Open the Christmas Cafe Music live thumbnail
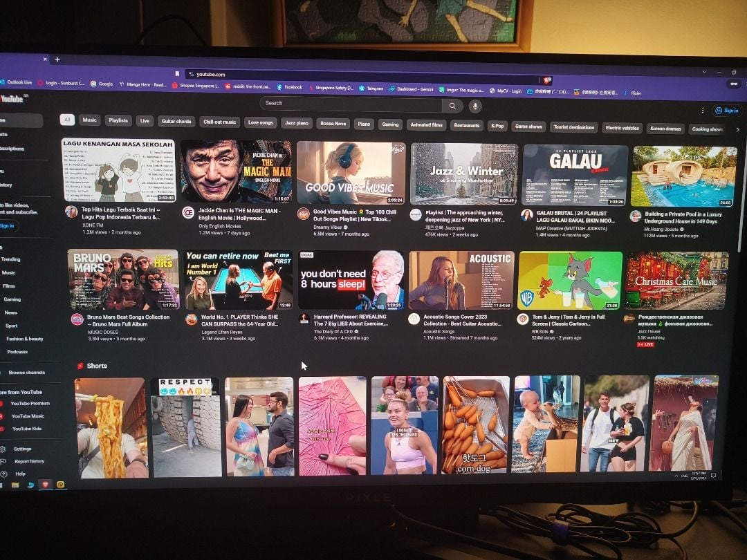This screenshot has height=560, width=747. pos(676,281)
